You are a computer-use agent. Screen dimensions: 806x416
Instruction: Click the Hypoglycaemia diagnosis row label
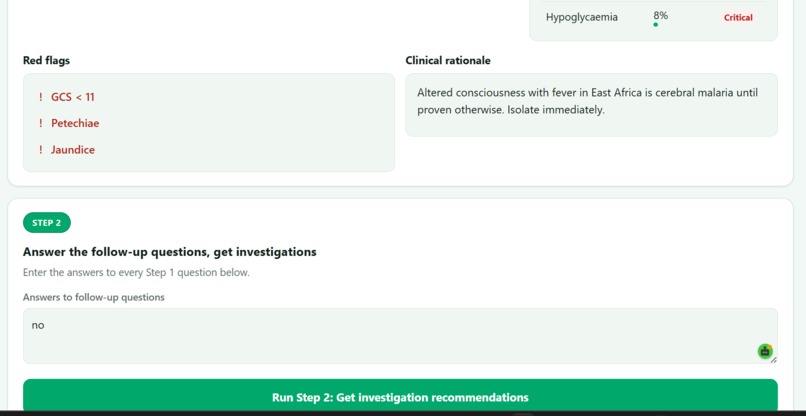[x=582, y=17]
